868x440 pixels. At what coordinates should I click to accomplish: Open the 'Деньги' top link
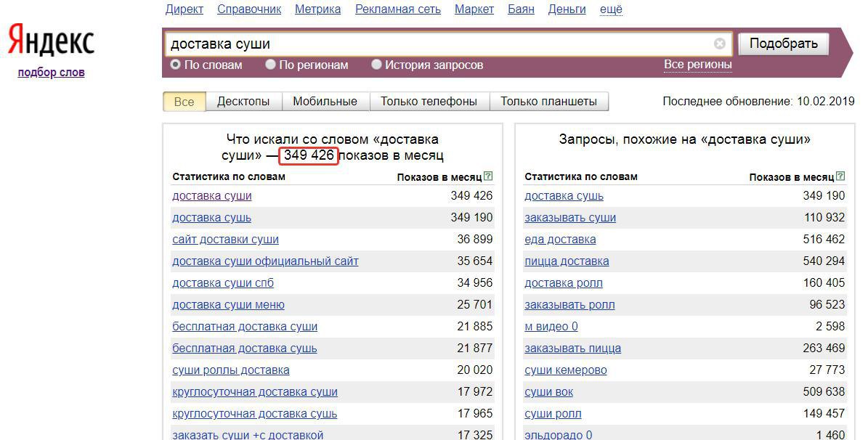(x=567, y=9)
